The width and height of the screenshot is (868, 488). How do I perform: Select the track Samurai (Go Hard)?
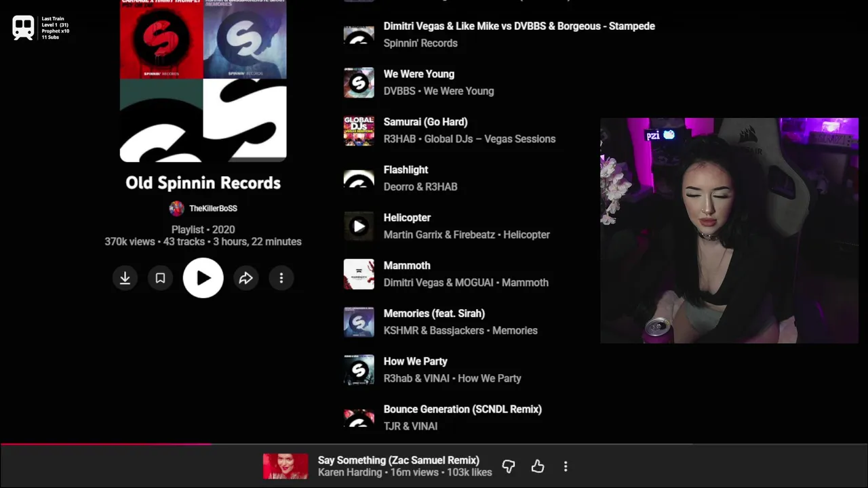point(426,122)
